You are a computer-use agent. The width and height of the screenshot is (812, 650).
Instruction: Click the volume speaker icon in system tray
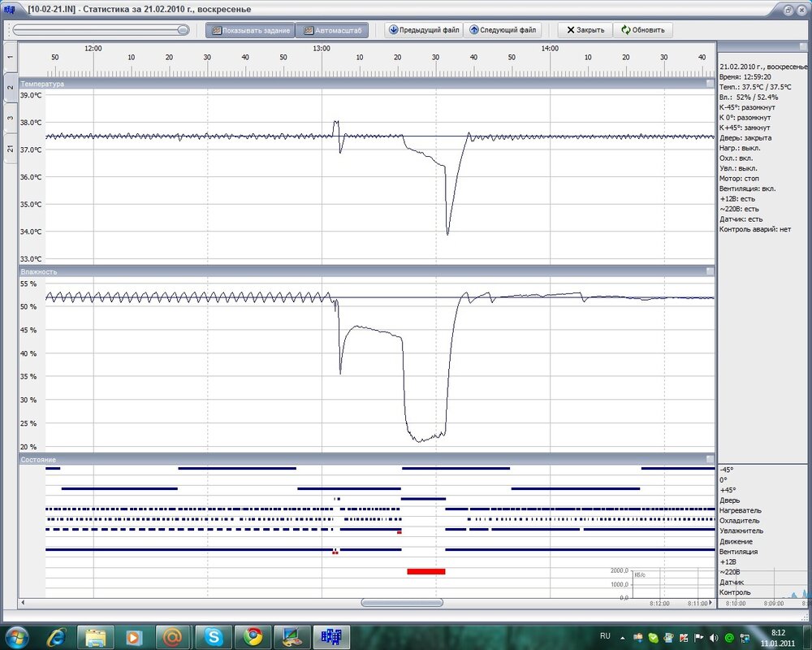point(713,637)
